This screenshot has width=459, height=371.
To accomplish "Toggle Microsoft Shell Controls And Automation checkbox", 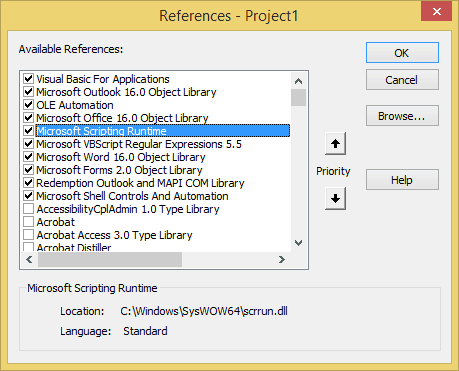I will [29, 196].
